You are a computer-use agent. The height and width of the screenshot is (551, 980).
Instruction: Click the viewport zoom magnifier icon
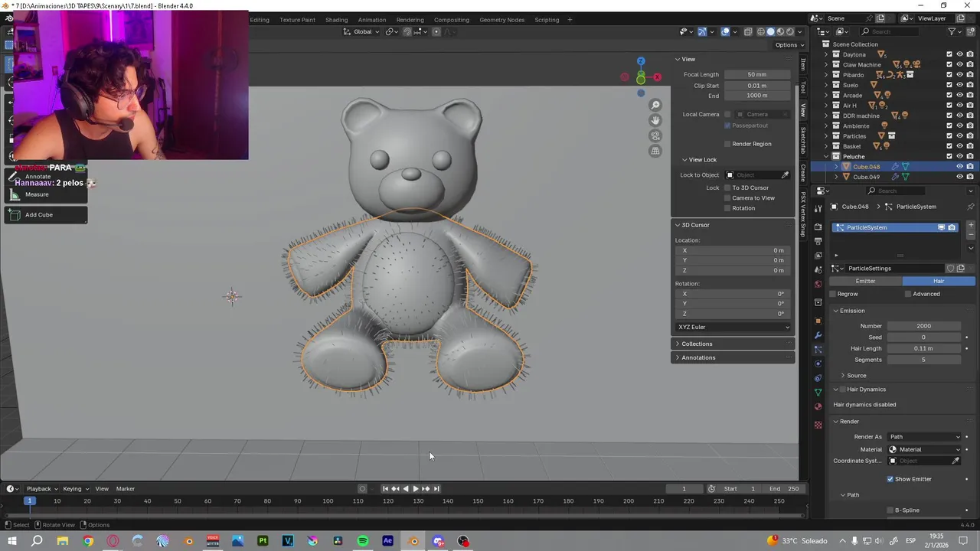click(655, 105)
